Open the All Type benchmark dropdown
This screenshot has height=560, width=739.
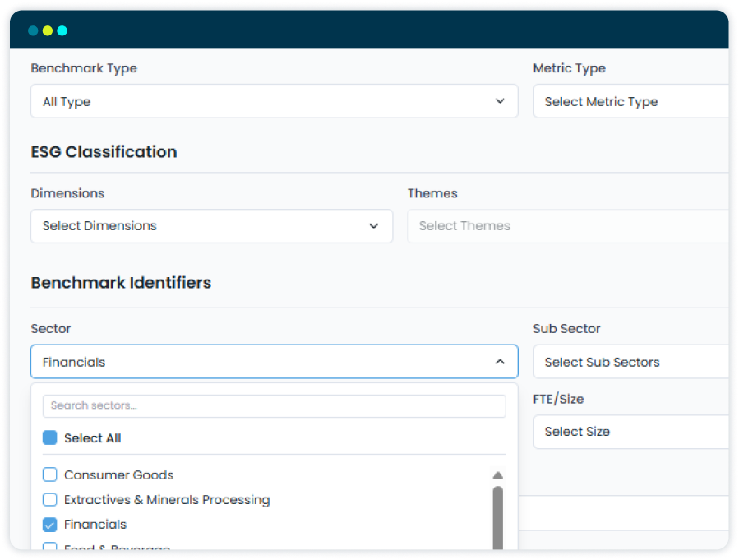[275, 101]
